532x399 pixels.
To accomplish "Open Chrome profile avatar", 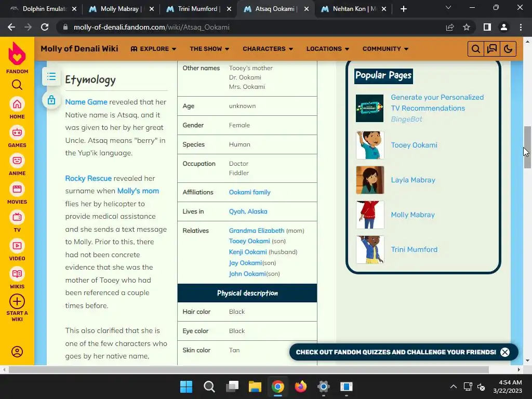I will tap(504, 27).
